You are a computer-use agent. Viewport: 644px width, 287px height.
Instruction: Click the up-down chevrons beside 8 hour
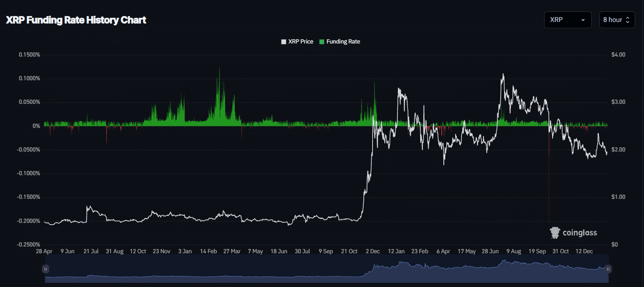628,20
